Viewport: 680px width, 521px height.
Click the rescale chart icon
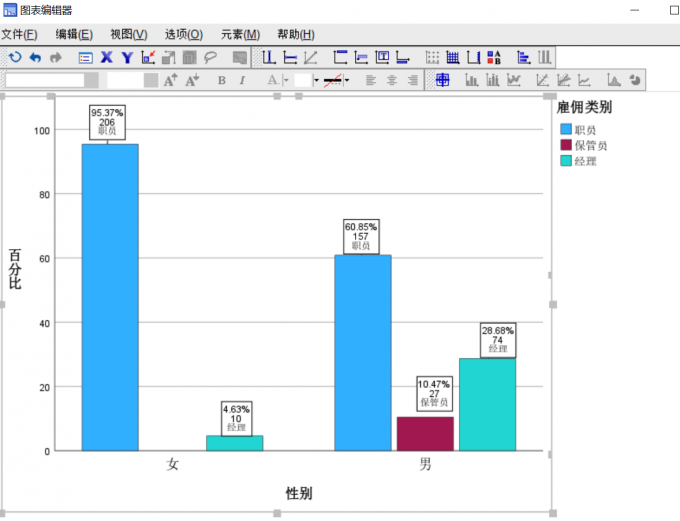tap(169, 57)
